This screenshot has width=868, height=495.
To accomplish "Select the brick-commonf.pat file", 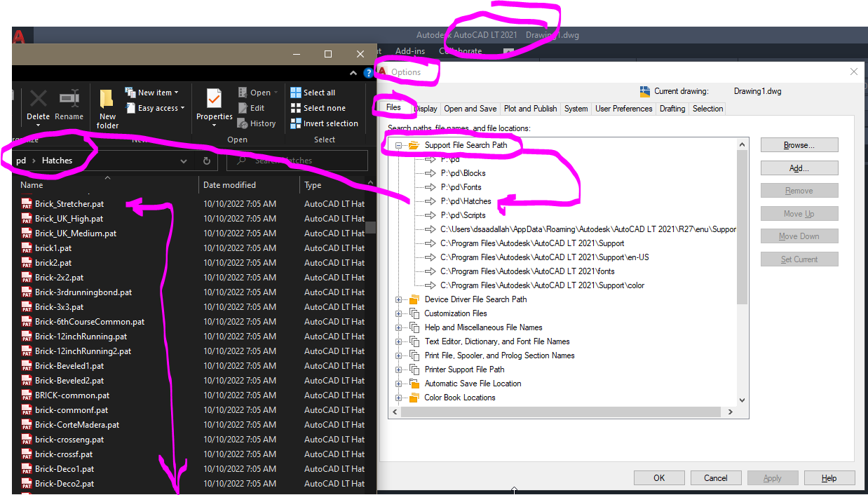I will (x=72, y=410).
